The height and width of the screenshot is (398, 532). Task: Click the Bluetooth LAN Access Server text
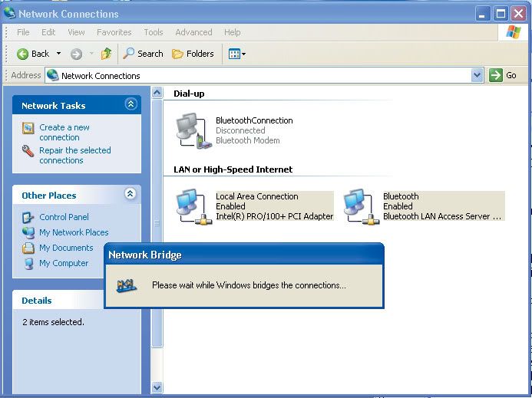pos(441,216)
